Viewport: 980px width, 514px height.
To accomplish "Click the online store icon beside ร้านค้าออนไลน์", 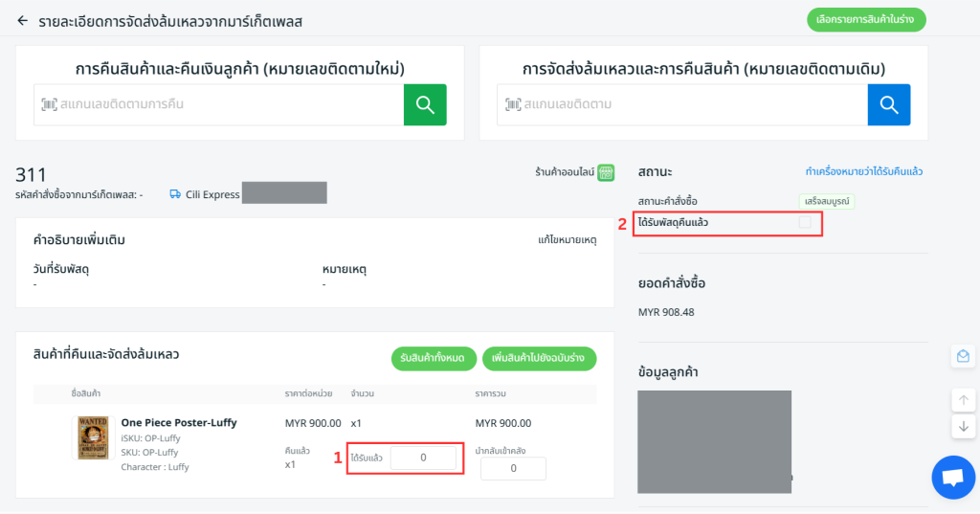I will coord(605,173).
